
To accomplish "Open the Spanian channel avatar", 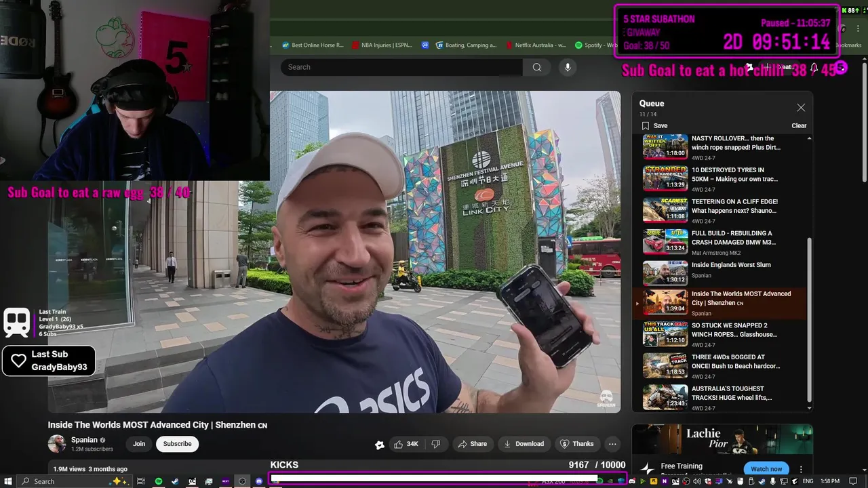I will [x=57, y=444].
